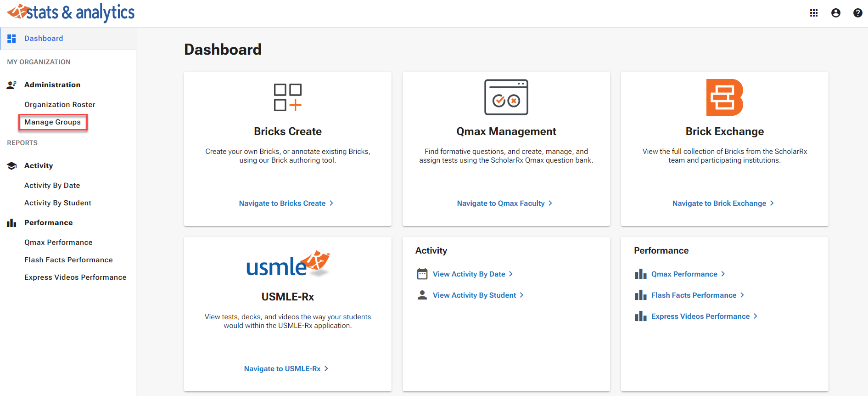868x396 pixels.
Task: Open Manage Groups in the sidebar
Action: 52,122
